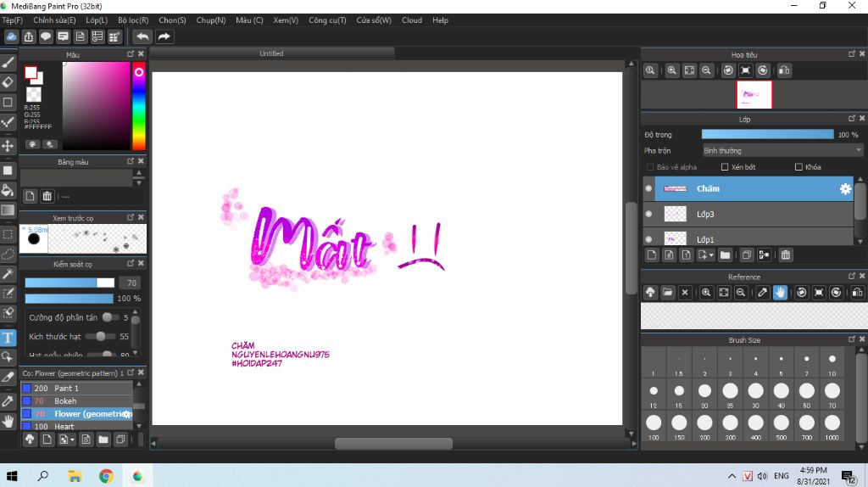Zoom out on the Navigator panel

coord(706,70)
